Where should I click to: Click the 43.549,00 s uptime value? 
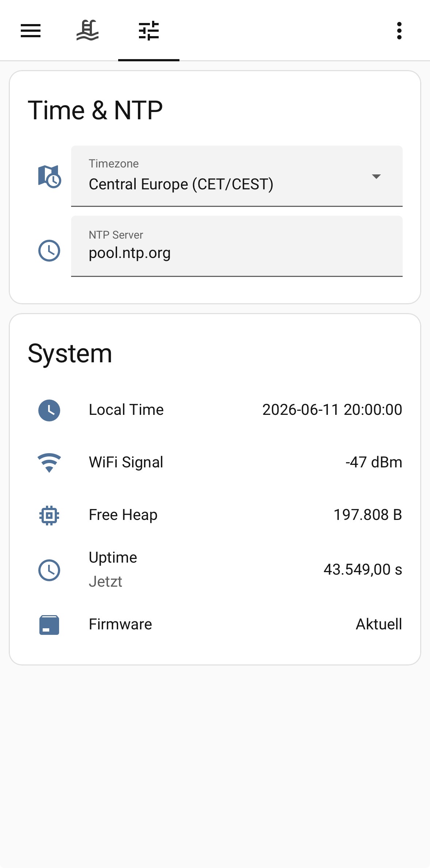pos(363,570)
